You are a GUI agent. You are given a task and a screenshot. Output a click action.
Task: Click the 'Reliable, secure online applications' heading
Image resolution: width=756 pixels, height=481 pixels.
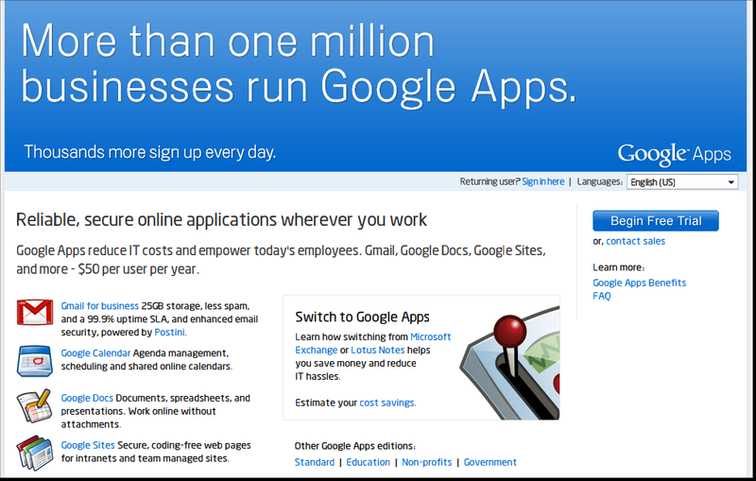221,220
